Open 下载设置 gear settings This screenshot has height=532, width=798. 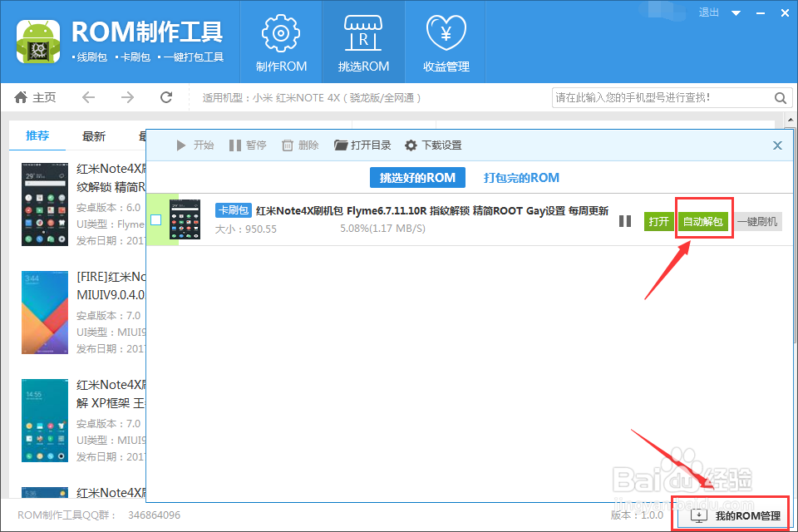[x=433, y=145]
